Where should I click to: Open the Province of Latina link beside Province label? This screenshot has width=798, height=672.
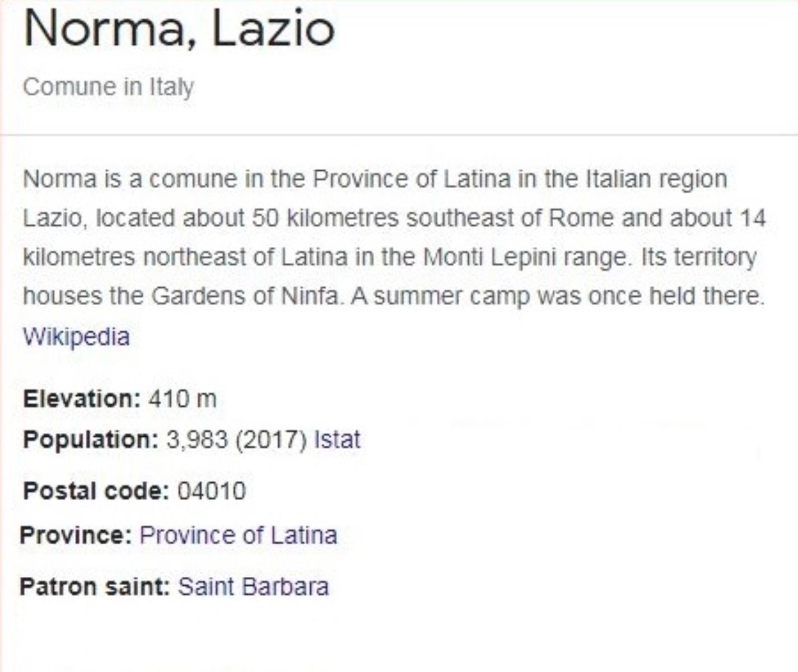238,535
